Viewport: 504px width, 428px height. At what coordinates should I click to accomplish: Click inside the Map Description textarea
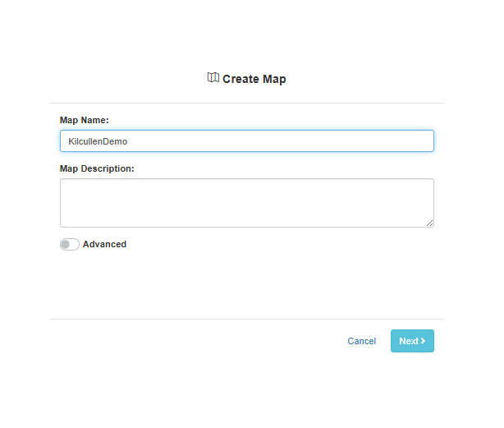click(247, 203)
